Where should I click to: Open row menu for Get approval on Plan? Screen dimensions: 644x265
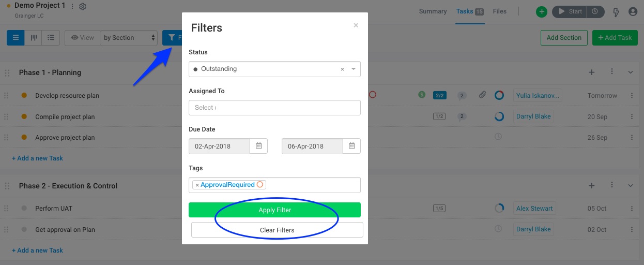coord(632,229)
